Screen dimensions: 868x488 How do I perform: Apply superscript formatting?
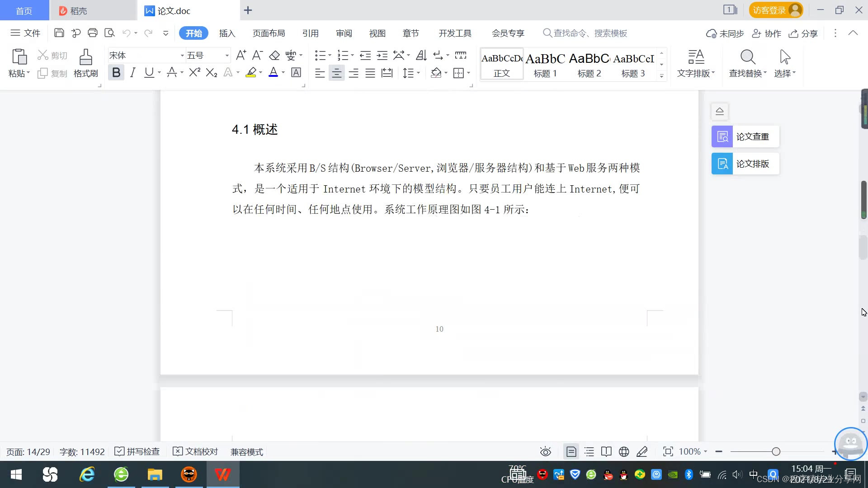[x=194, y=72]
